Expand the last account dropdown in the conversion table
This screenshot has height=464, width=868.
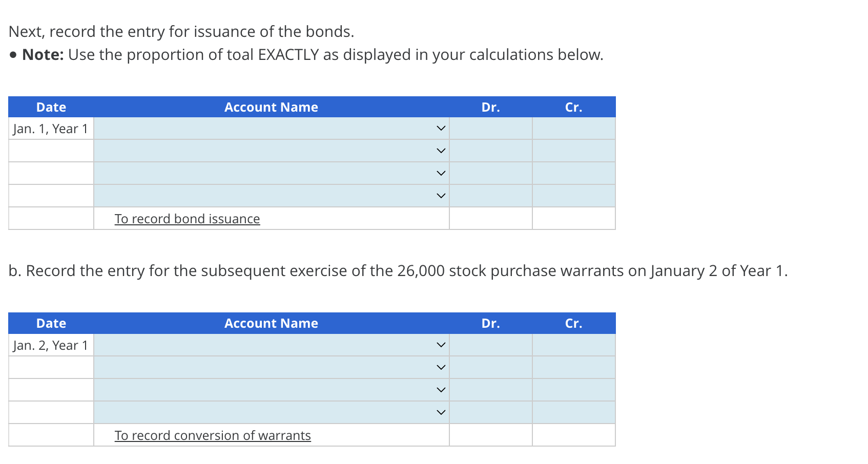click(x=441, y=411)
